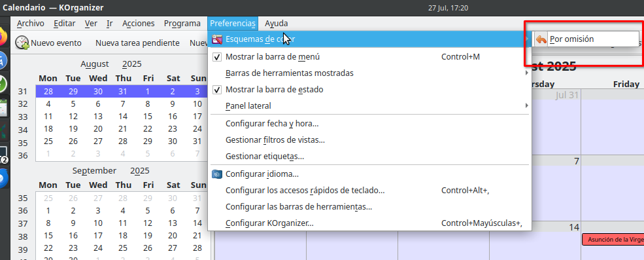The image size is (644, 260).
Task: Click week number 37 beside September
Action: [23, 224]
